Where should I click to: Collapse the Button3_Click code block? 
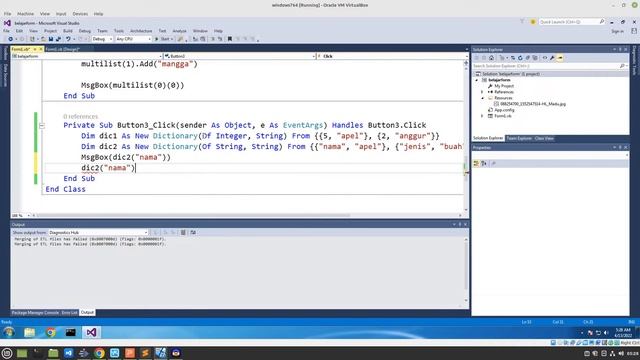click(x=42, y=126)
